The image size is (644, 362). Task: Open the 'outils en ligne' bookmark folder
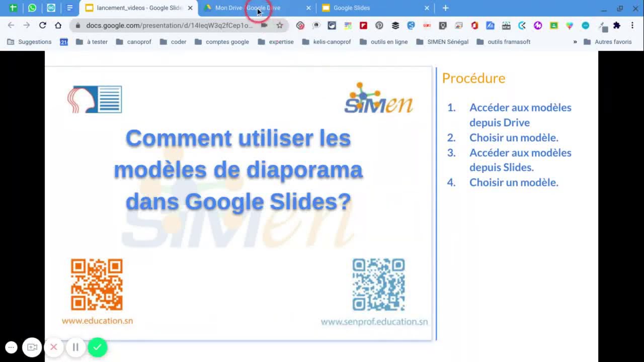(384, 42)
